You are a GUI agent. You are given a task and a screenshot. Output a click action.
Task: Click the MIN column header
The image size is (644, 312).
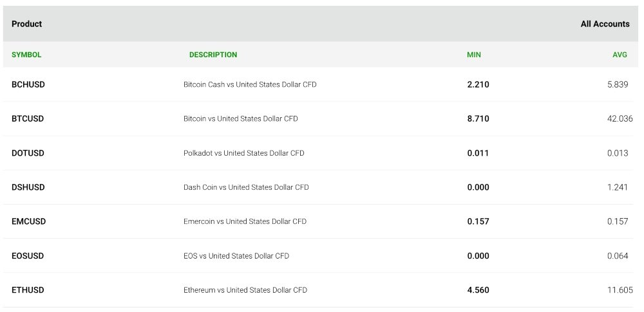[474, 55]
